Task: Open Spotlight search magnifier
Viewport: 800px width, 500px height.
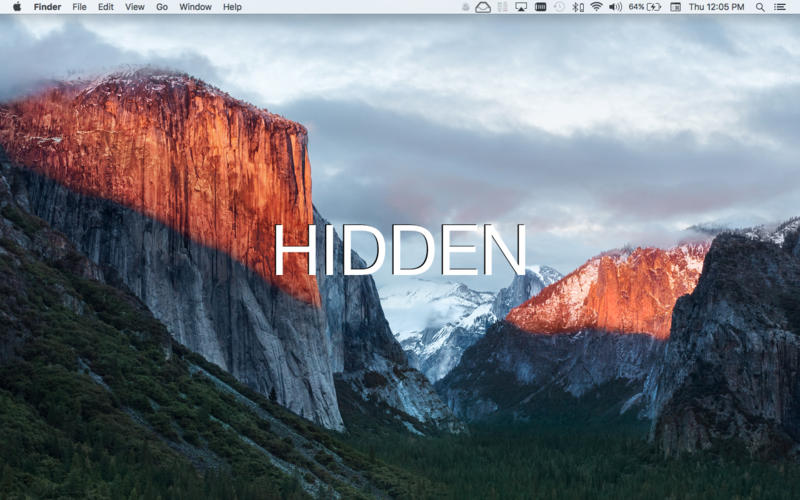Action: (760, 7)
